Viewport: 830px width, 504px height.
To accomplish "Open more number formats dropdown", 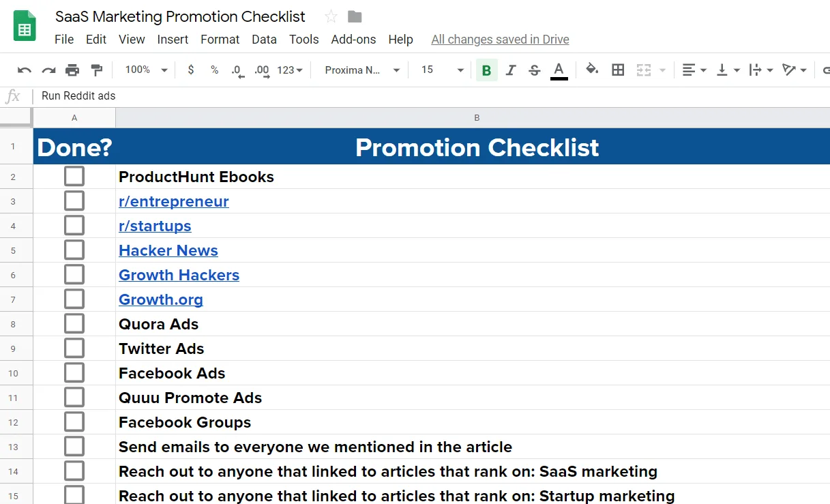I will 290,70.
